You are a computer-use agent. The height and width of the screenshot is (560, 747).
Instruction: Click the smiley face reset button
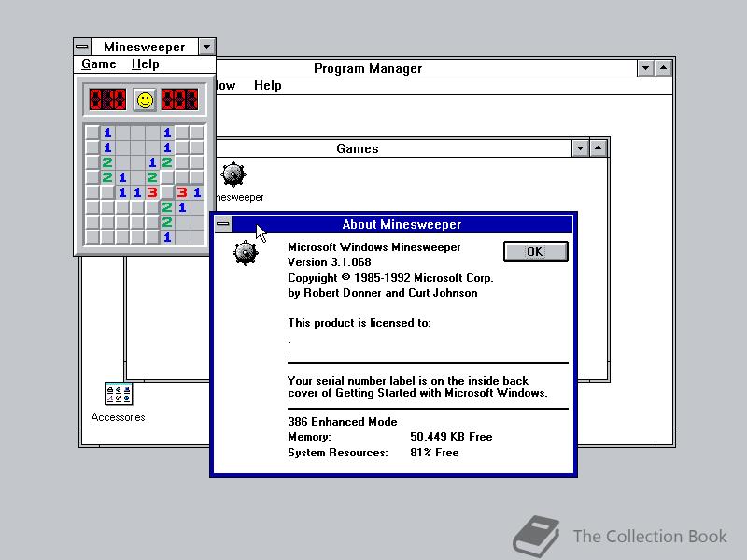[145, 100]
